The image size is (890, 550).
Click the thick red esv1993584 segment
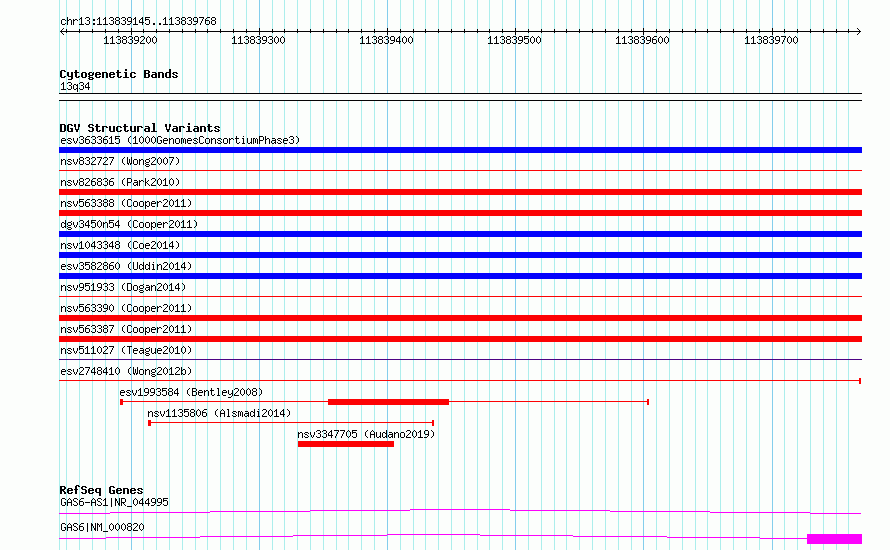click(x=388, y=402)
